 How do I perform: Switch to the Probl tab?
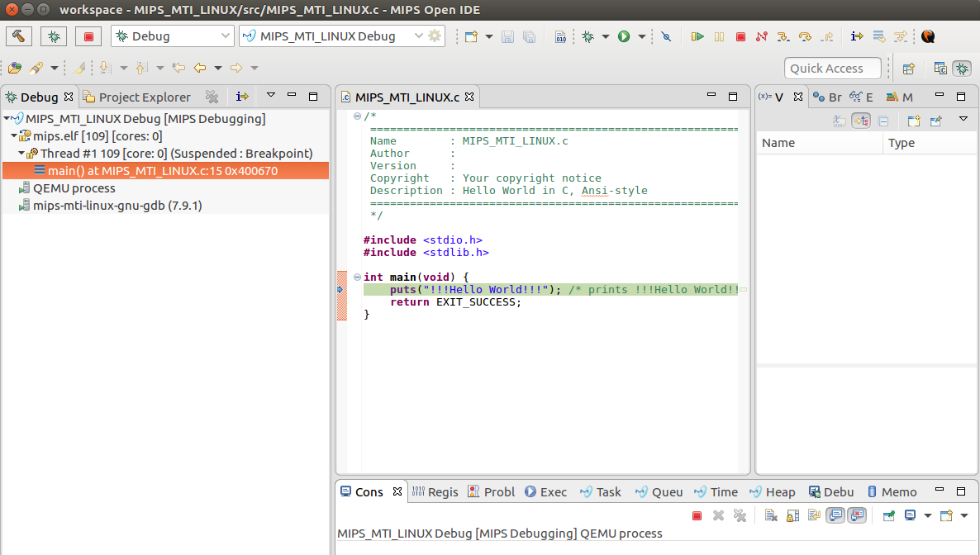492,492
